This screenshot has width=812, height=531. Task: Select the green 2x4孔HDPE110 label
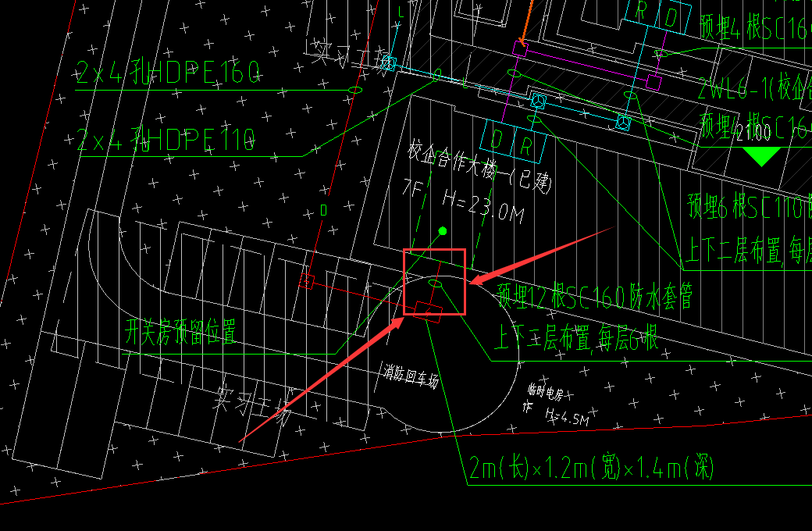click(x=166, y=140)
